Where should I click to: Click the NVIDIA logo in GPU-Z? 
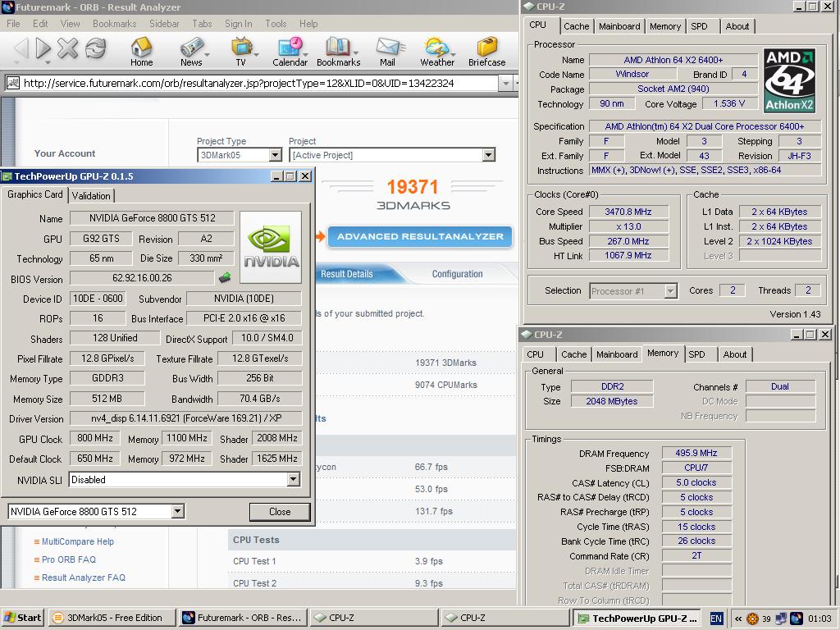(271, 247)
